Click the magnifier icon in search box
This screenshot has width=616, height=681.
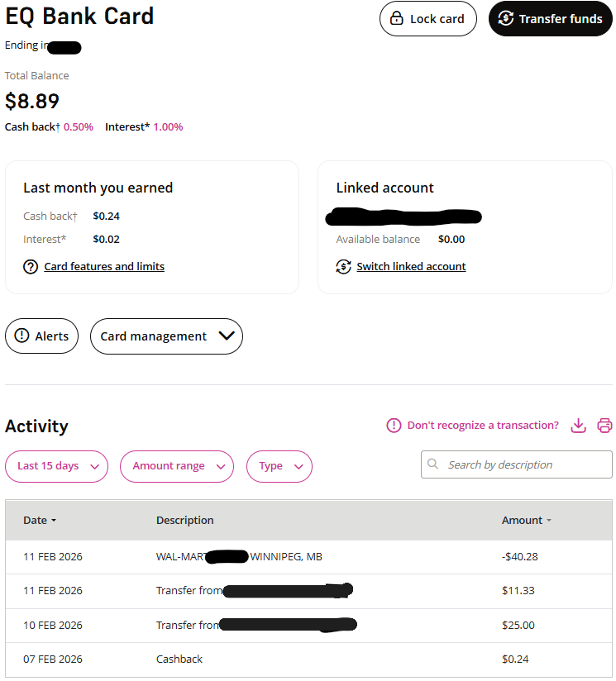pos(433,464)
